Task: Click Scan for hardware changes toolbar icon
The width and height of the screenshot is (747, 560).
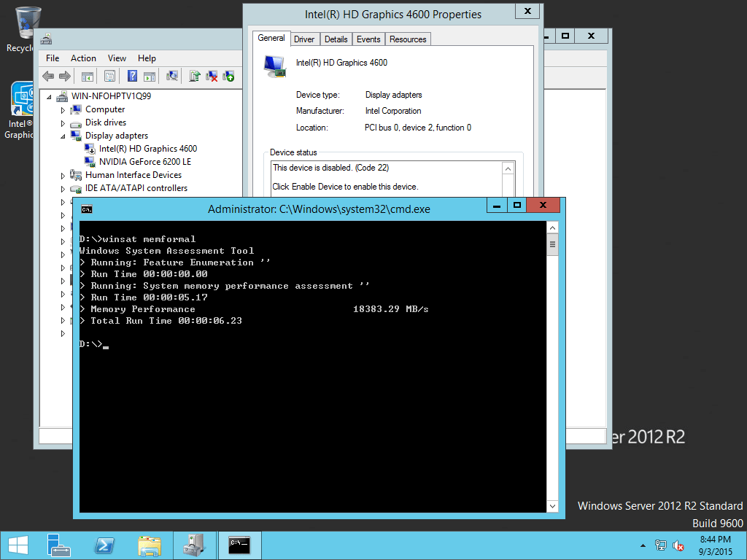Action: pos(172,76)
